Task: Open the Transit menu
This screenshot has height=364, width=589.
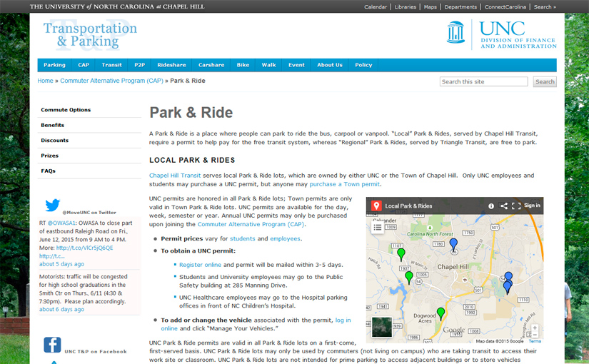Action: 111,65
